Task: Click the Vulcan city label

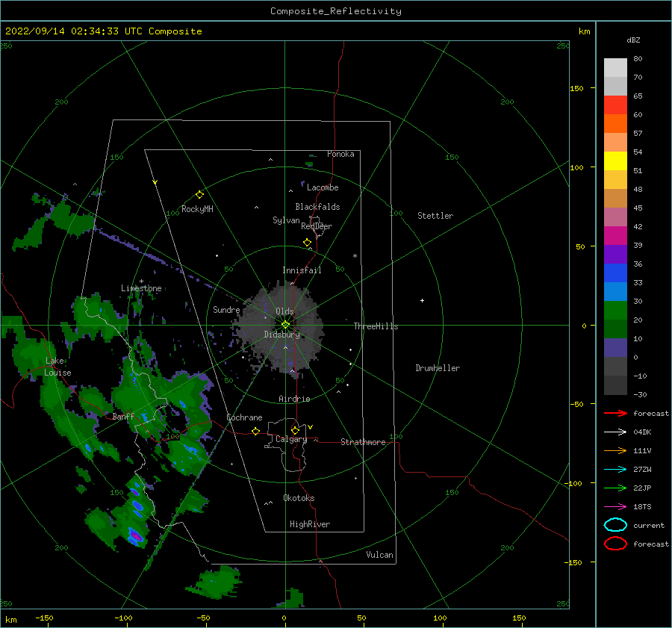Action: click(x=380, y=555)
